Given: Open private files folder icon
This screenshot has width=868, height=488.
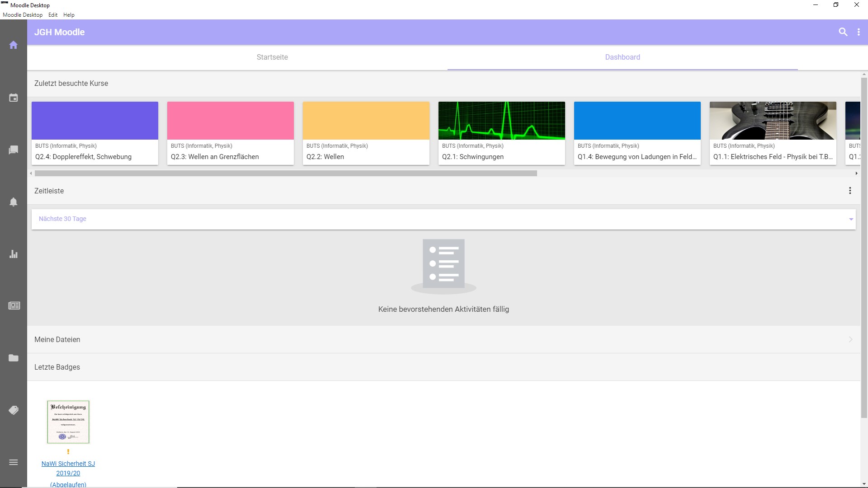Looking at the screenshot, I should (14, 358).
